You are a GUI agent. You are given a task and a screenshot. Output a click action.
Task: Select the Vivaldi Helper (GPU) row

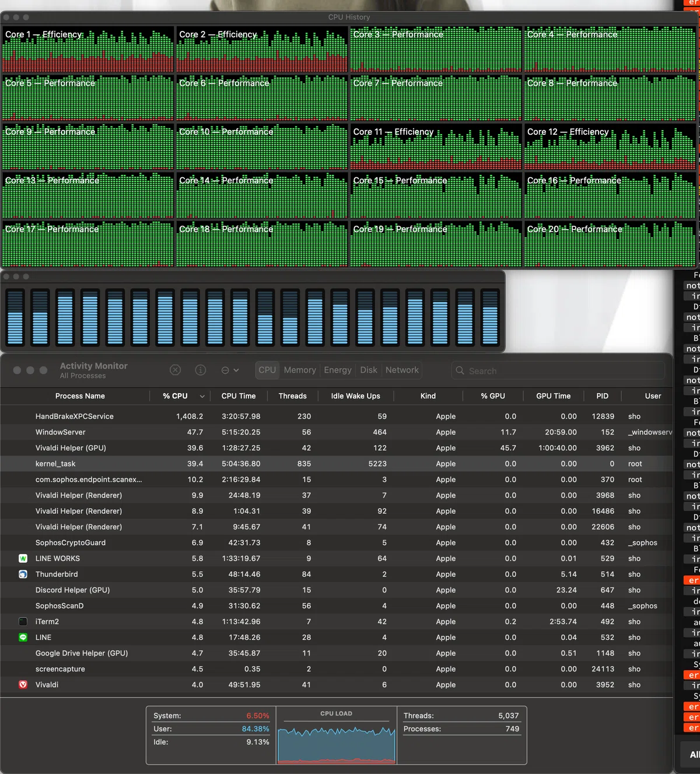pyautogui.click(x=337, y=448)
